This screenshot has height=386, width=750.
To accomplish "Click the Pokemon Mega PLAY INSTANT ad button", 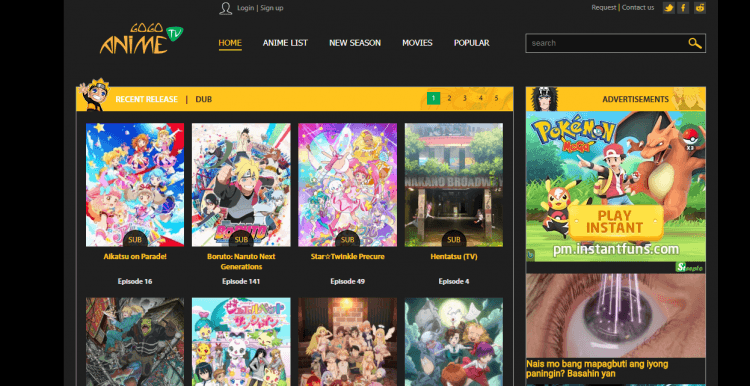I will [615, 222].
